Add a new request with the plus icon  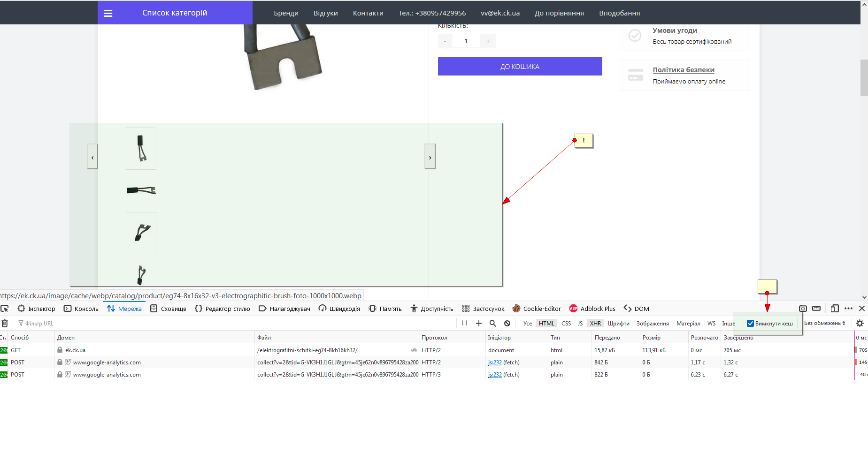tap(479, 323)
